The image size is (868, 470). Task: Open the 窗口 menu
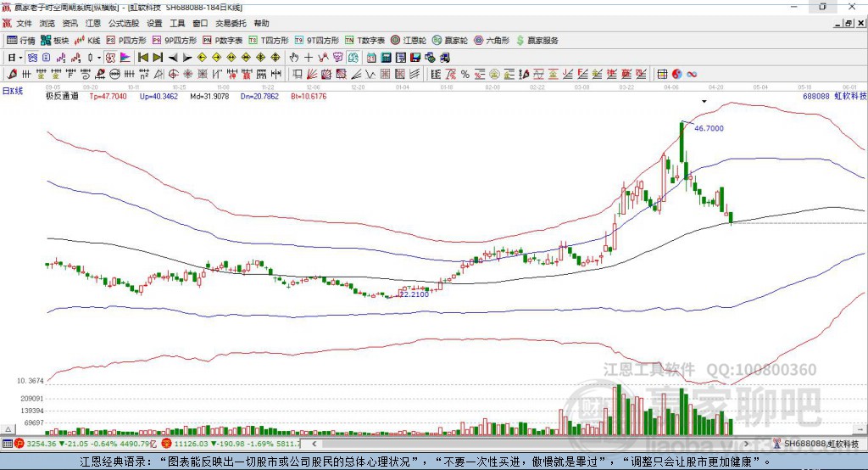(200, 23)
